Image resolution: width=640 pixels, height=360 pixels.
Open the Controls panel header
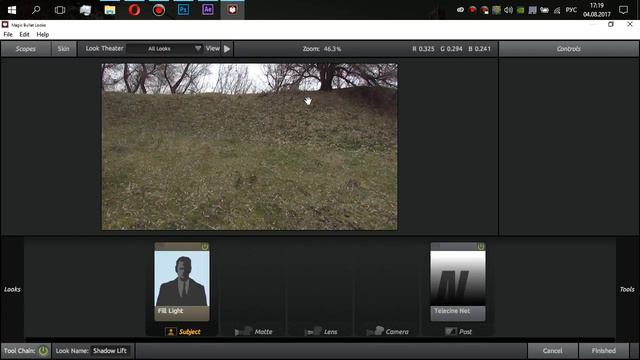click(x=569, y=49)
